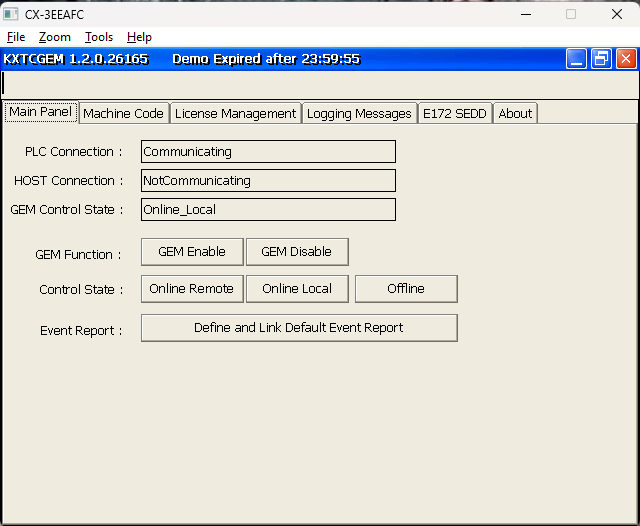
Task: Close the inner KXTCGEM window
Action: [626, 59]
